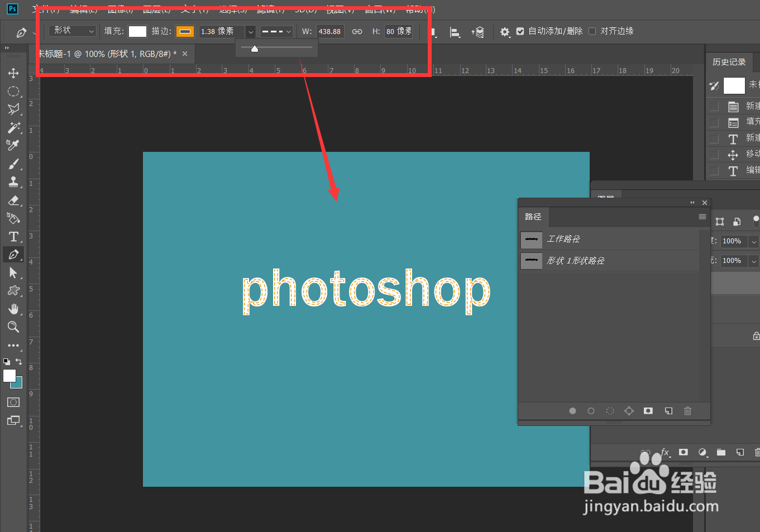Change screen mode icon in the toolbar
Image resolution: width=760 pixels, height=532 pixels.
pos(13,420)
